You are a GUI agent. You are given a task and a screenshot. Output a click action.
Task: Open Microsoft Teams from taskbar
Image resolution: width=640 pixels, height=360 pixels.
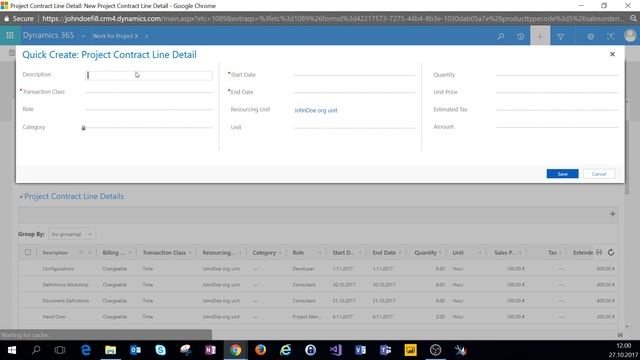pos(385,350)
